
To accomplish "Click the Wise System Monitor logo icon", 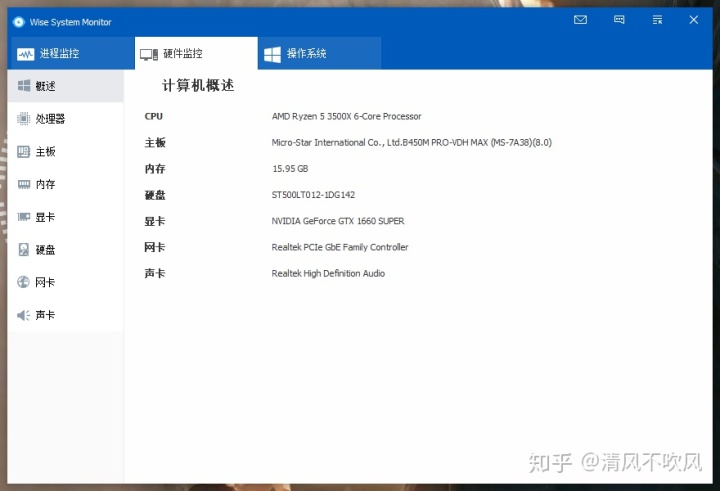I will point(19,22).
